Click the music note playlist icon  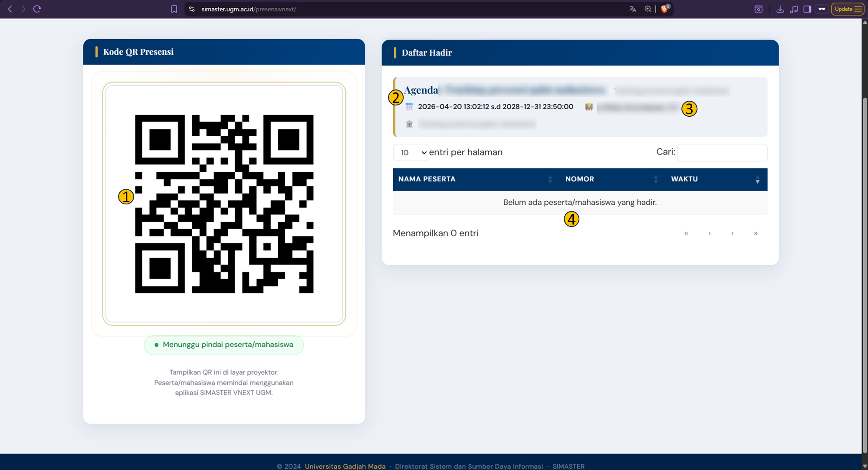(x=794, y=9)
